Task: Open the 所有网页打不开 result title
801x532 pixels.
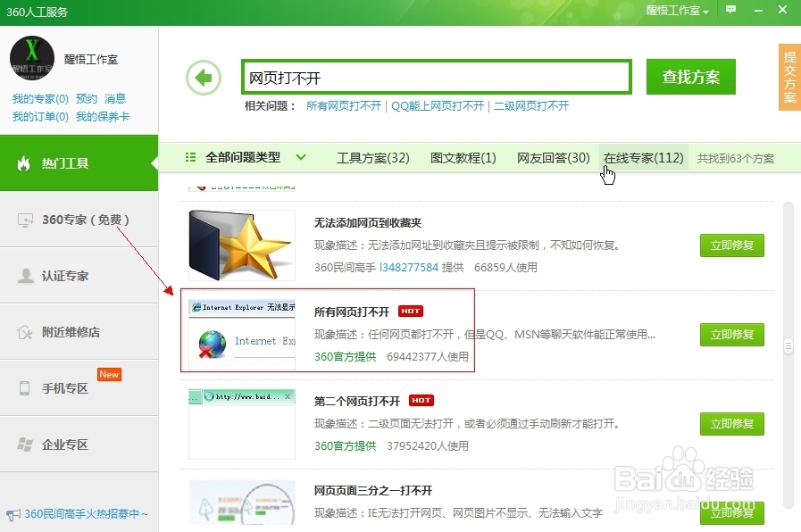Action: pyautogui.click(x=352, y=312)
